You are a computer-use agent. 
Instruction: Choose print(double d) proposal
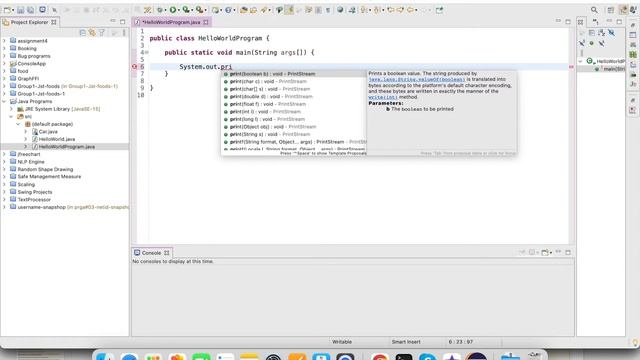[293, 96]
